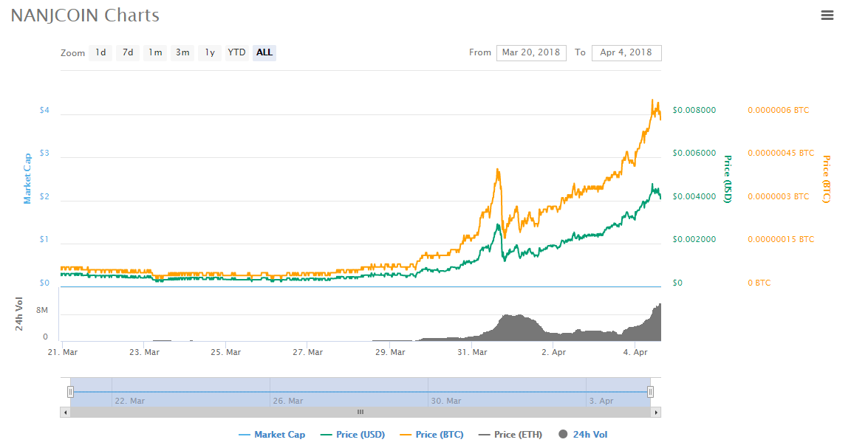Select the 3m zoom range
This screenshot has height=448, width=868.
point(182,52)
